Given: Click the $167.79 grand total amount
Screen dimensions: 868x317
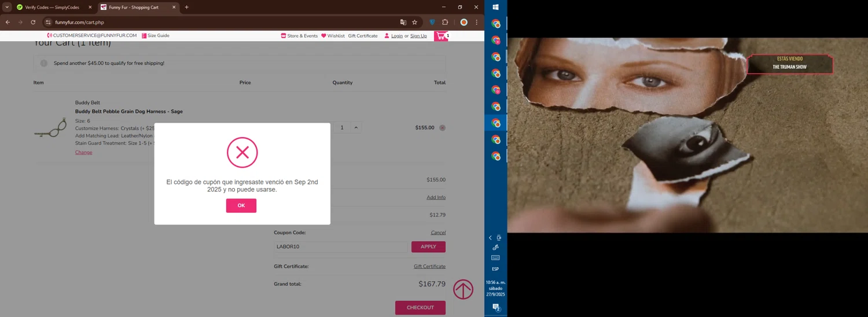Looking at the screenshot, I should (432, 284).
